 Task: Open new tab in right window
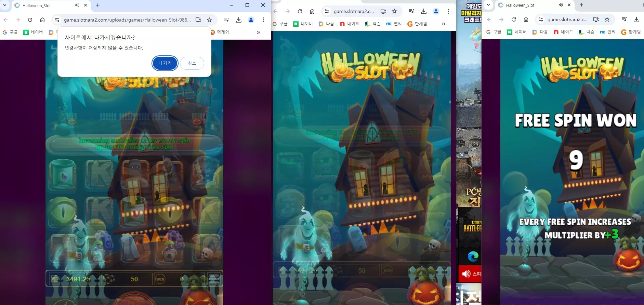tap(581, 5)
